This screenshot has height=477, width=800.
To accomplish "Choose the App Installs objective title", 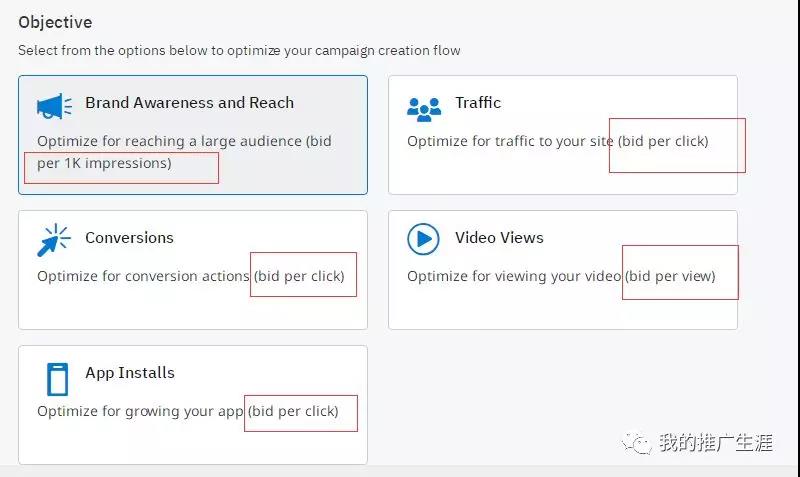I will 130,373.
